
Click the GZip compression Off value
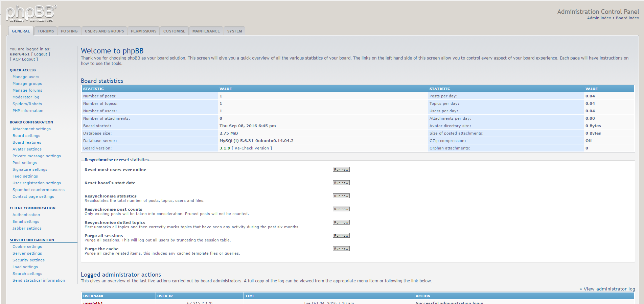pyautogui.click(x=589, y=141)
